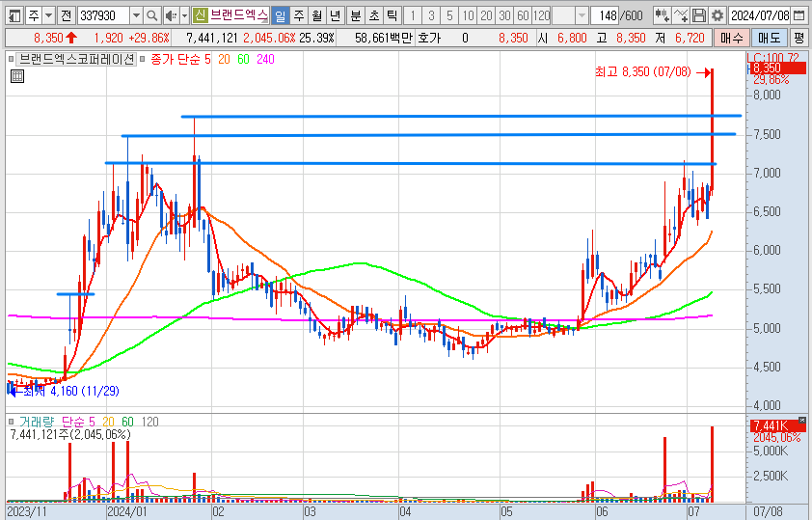Click the stock code input 337930
Image resolution: width=812 pixels, height=520 pixels.
click(103, 15)
